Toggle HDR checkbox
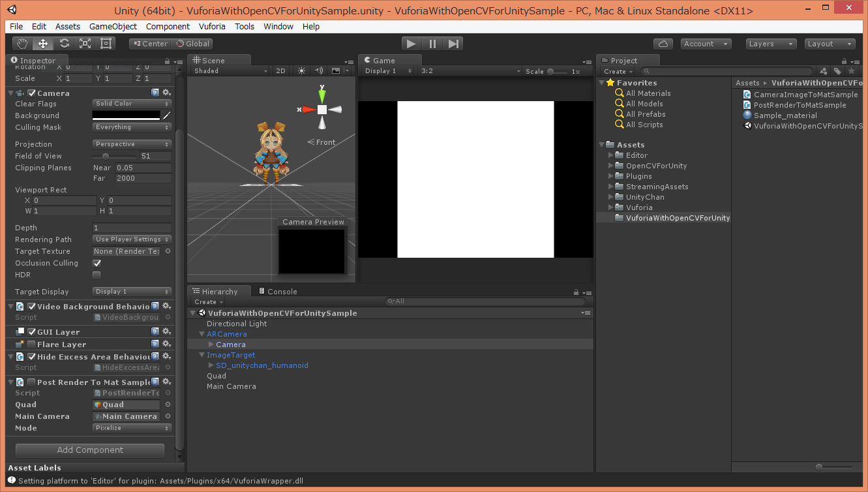The height and width of the screenshot is (492, 868). (97, 275)
